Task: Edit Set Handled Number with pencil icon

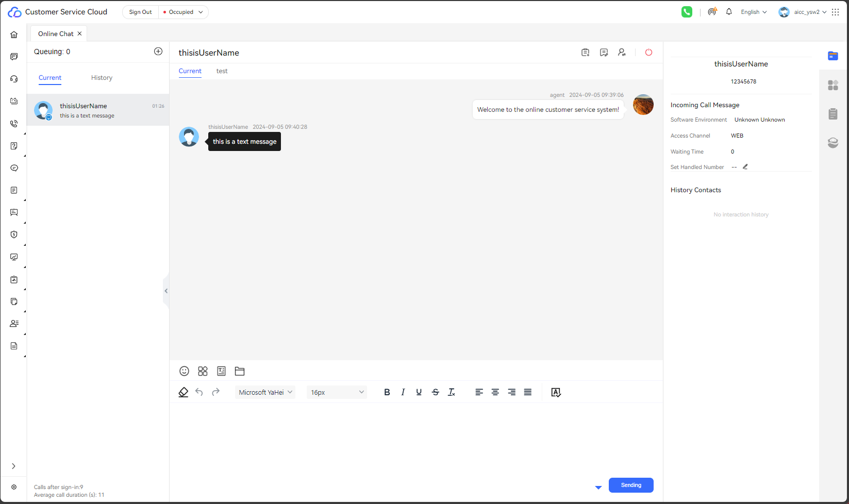Action: (745, 166)
